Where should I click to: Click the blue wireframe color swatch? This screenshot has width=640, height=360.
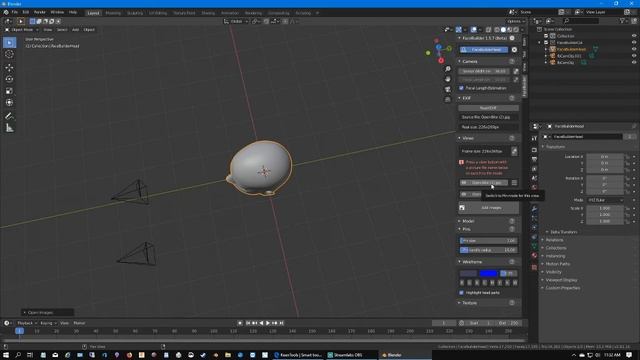(x=488, y=273)
